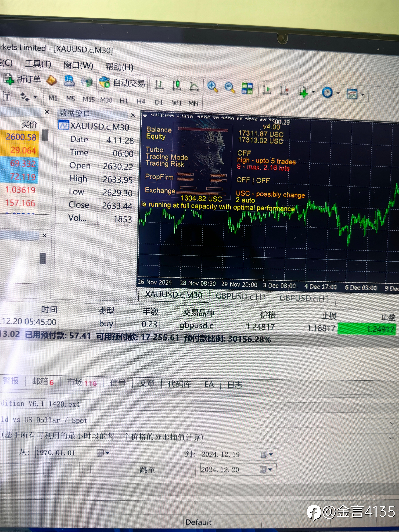Toggle chart shift button

point(284,91)
